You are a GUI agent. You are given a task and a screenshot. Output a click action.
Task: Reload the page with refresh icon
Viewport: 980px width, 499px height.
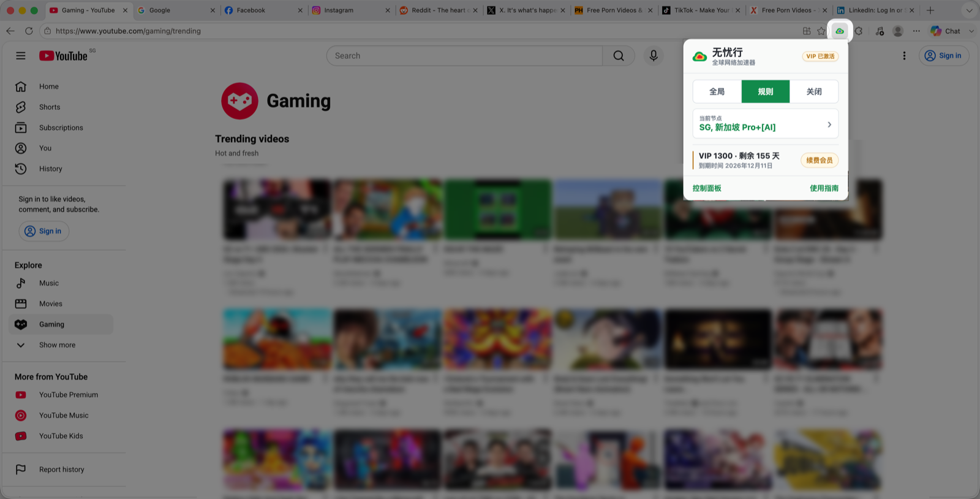(29, 31)
